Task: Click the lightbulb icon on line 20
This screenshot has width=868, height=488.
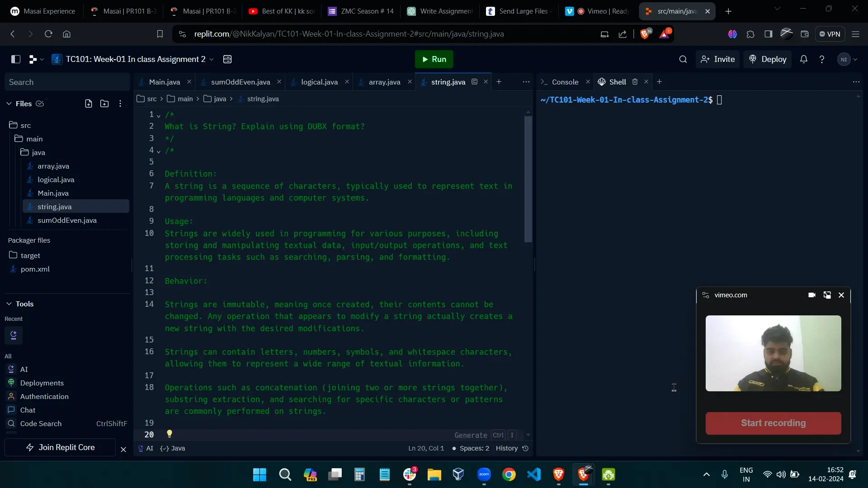Action: click(x=170, y=434)
